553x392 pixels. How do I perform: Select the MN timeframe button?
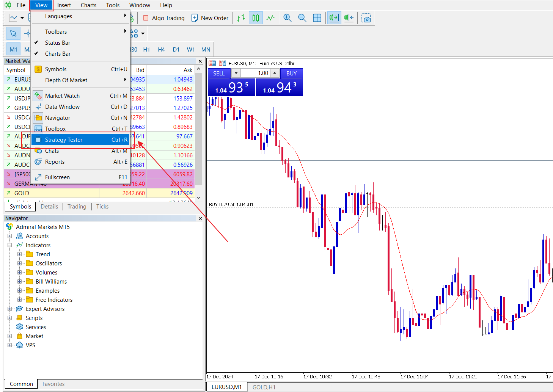(x=206, y=50)
